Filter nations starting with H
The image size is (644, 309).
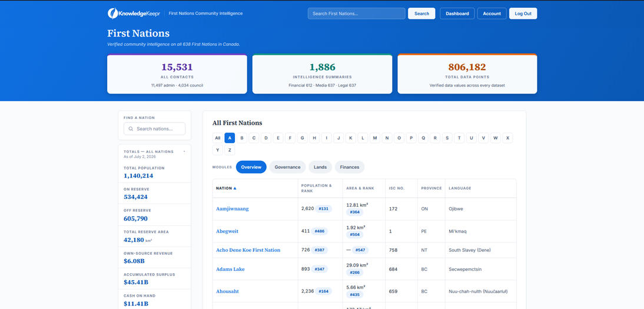tap(314, 138)
